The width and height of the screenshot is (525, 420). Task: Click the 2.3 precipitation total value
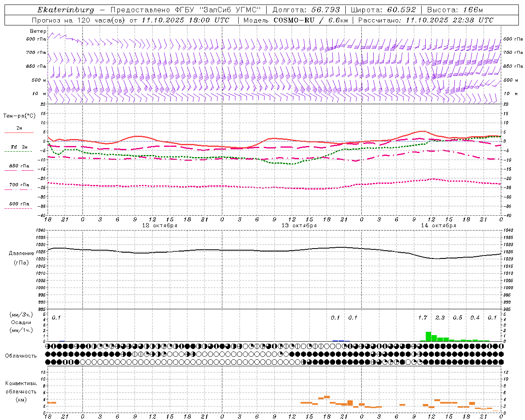[x=440, y=317]
